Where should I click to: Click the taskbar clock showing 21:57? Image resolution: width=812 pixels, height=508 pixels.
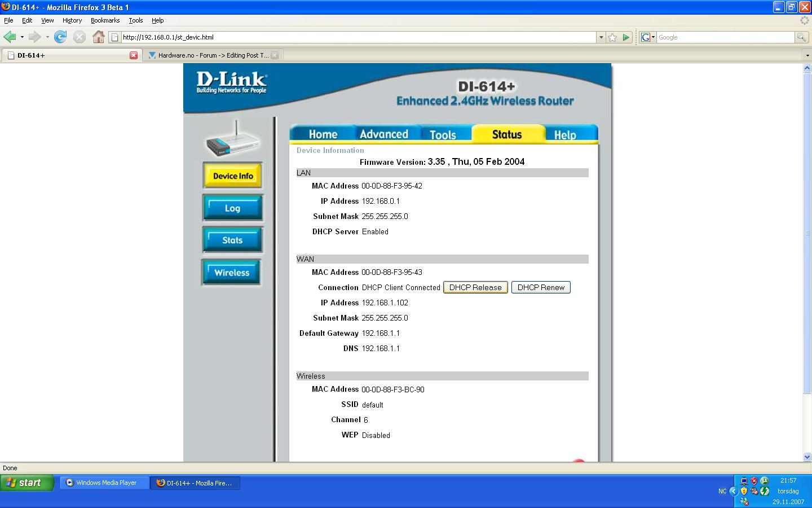[x=788, y=480]
